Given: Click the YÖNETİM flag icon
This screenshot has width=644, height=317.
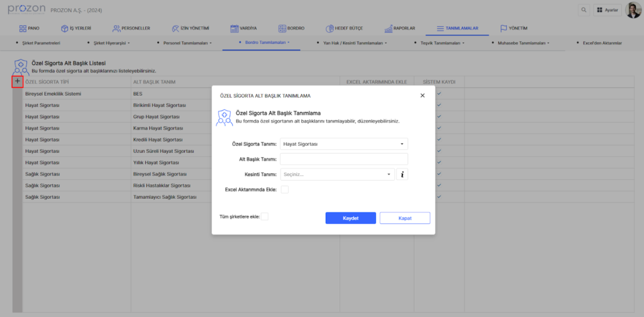Looking at the screenshot, I should coord(504,28).
